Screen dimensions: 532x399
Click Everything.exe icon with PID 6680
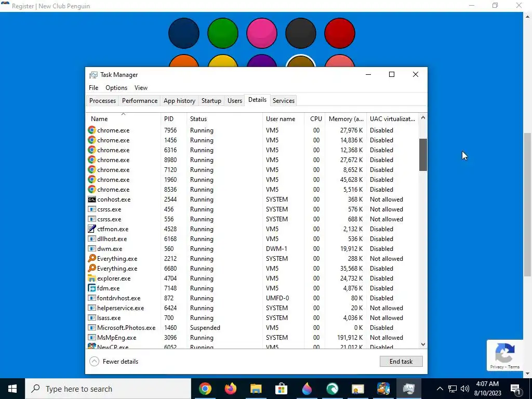pos(91,269)
